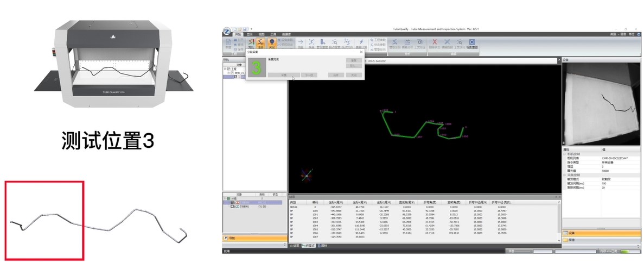Viewport: 644px width, 262px height.
Task: Check the unchecked TUBE001 row checkbox
Action: pos(232,207)
